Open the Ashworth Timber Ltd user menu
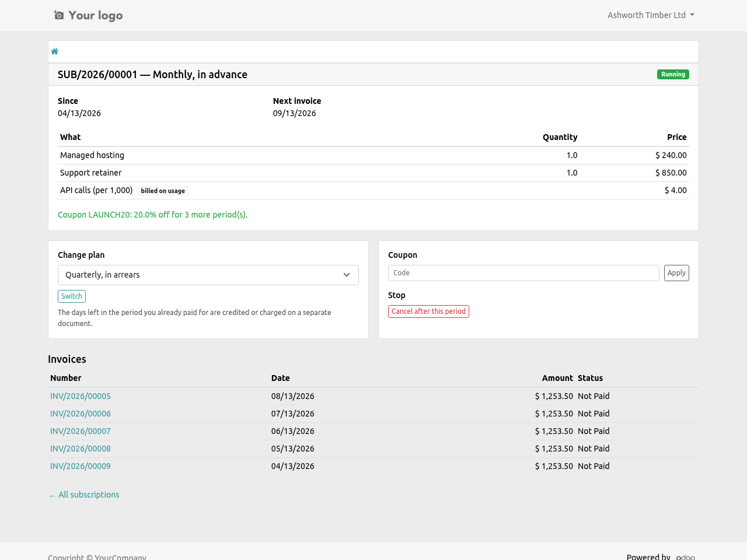The image size is (747, 560). tap(651, 15)
